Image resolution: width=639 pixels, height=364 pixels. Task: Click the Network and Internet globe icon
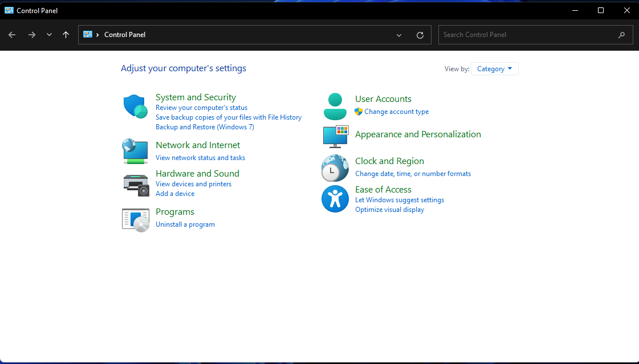tap(135, 151)
